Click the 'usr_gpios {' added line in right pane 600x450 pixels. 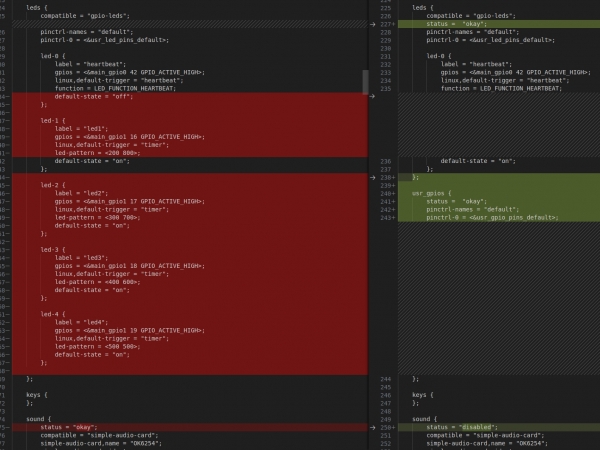(x=432, y=193)
